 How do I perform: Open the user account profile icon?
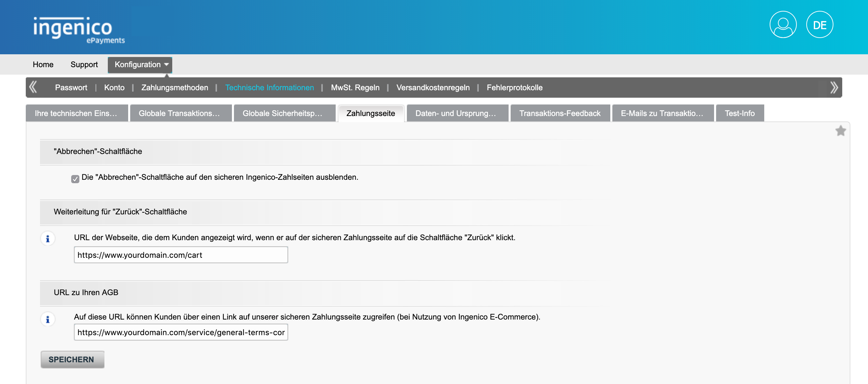click(x=783, y=25)
